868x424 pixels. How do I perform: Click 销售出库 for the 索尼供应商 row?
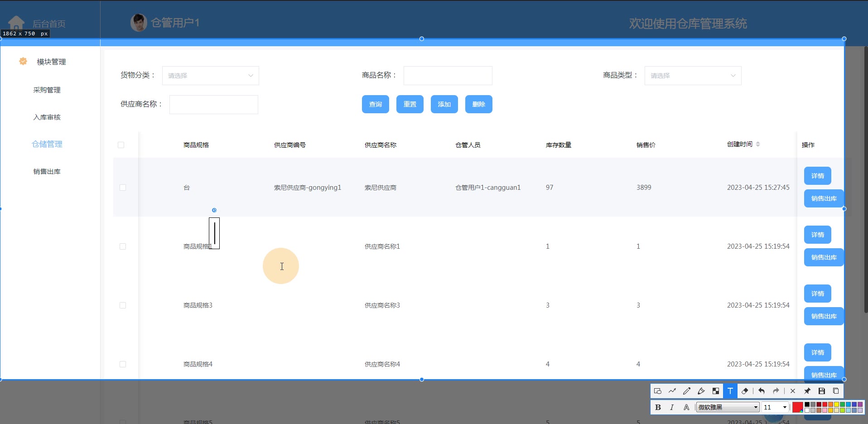824,198
